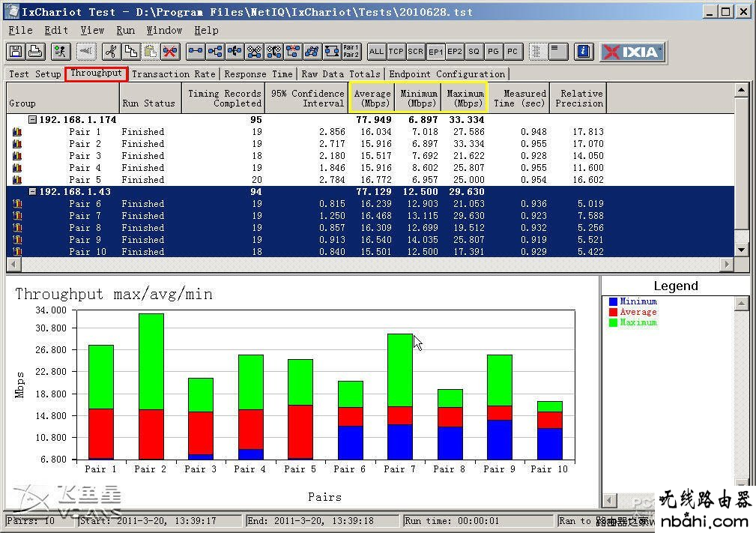The height and width of the screenshot is (533, 756).
Task: Open the File menu
Action: (21, 31)
